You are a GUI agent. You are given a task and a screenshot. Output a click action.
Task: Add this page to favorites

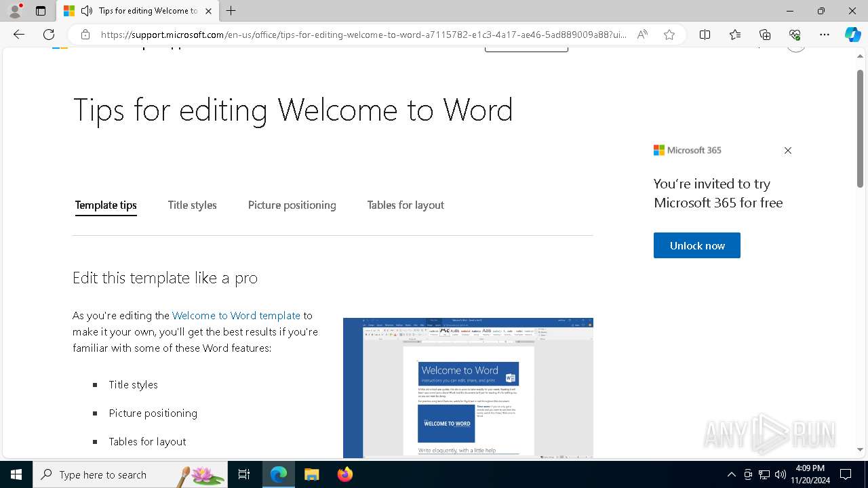pyautogui.click(x=669, y=35)
